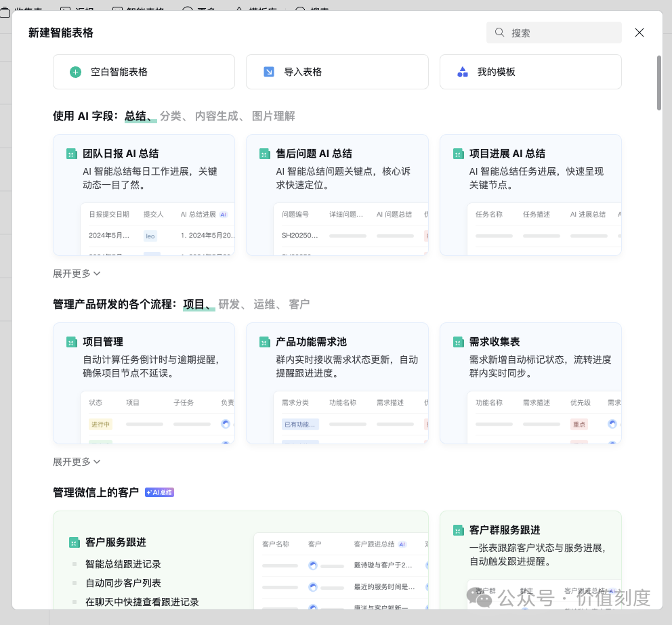Expand more product R&D templates
Viewport: 672px width, 625px height.
click(x=77, y=462)
